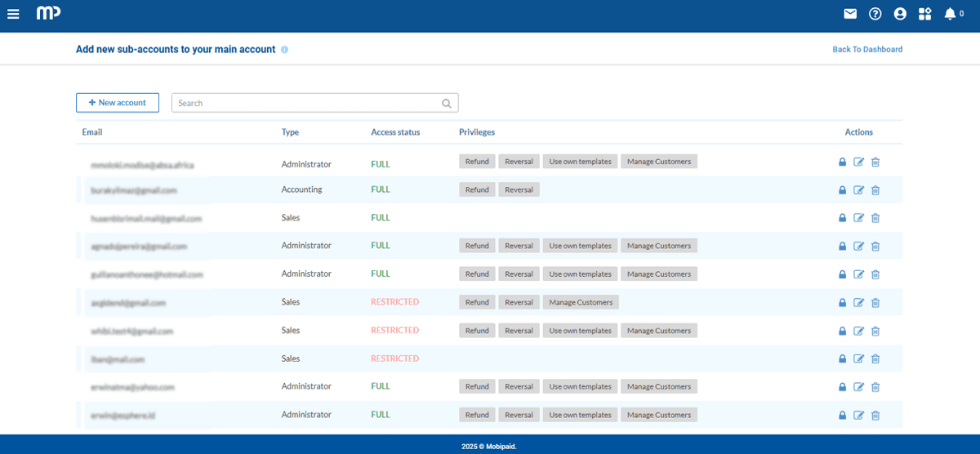Open the help question mark icon

click(875, 14)
